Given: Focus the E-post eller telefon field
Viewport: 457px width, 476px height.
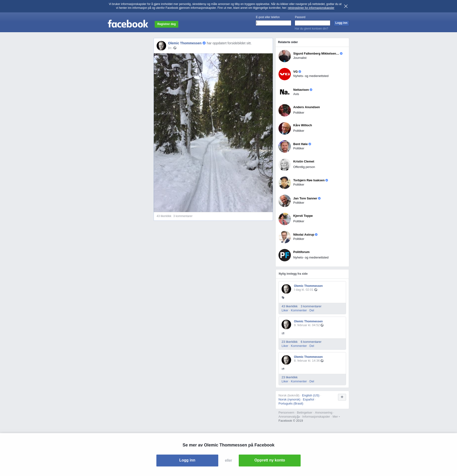Looking at the screenshot, I should (x=273, y=23).
